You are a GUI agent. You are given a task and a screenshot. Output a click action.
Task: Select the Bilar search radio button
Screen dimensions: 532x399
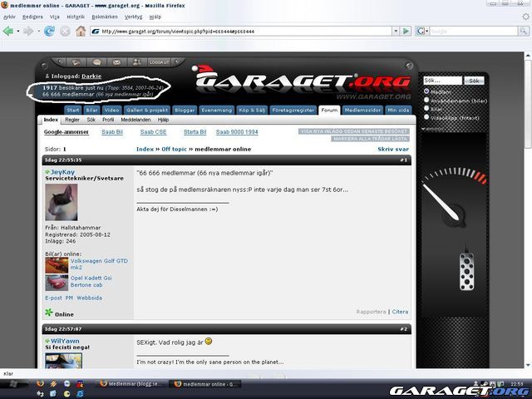[x=426, y=108]
